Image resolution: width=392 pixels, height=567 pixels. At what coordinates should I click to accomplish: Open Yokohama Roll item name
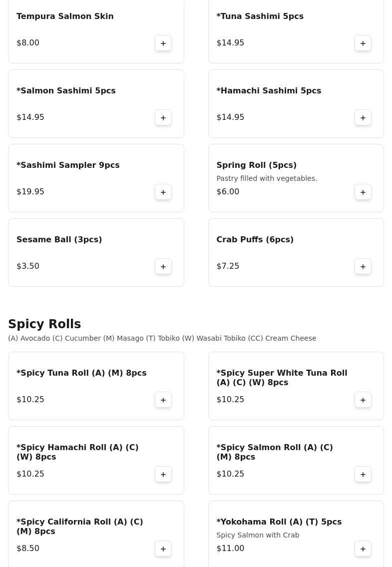point(279,522)
